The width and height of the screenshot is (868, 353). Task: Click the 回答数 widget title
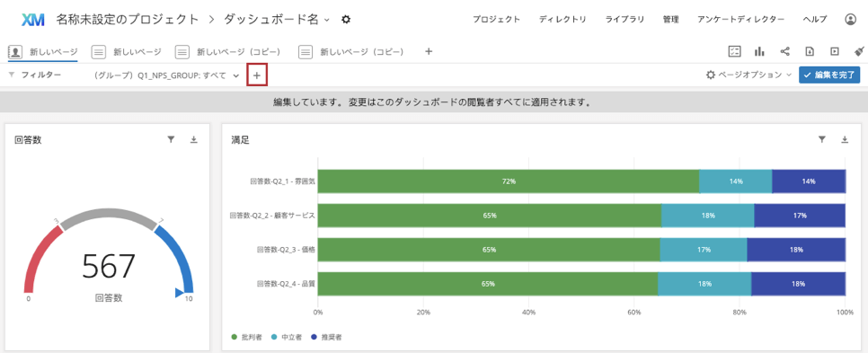(x=28, y=140)
